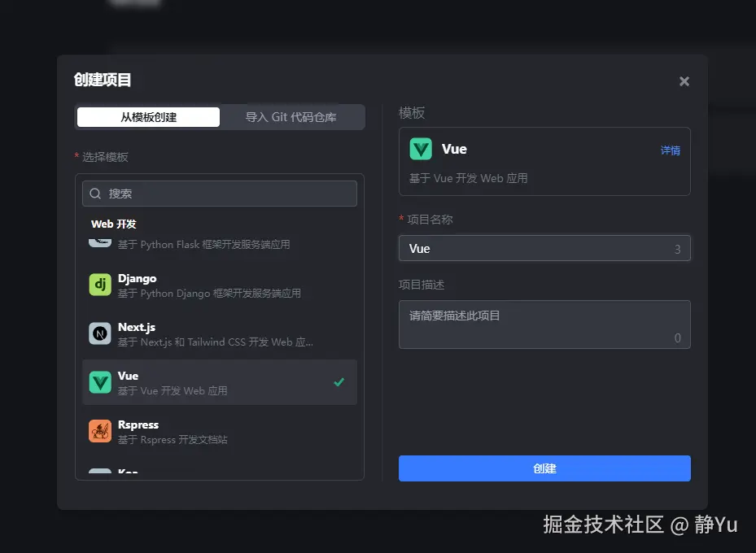The image size is (756, 553).
Task: Click the search magnifier icon
Action: point(95,194)
